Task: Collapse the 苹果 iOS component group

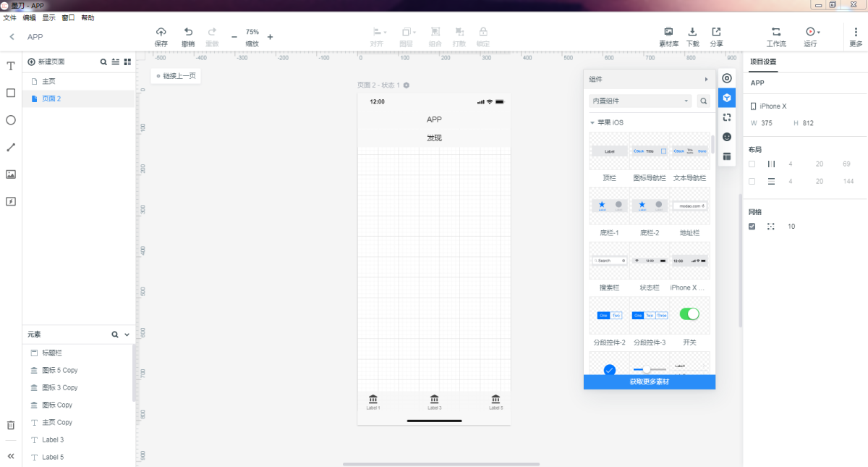Action: [592, 123]
